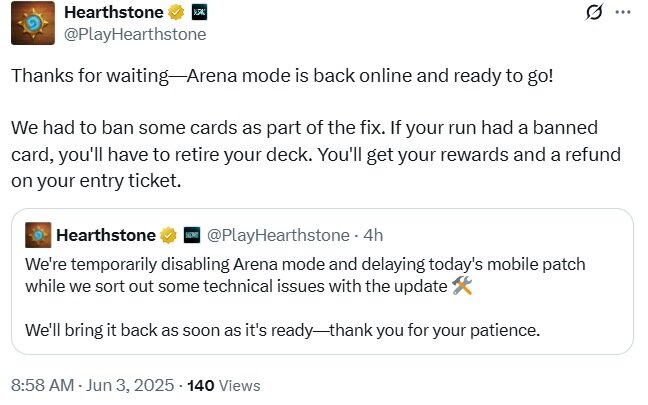Open the Hearthstone profile avatar at top
Image resolution: width=648 pixels, height=405 pixels.
click(x=33, y=23)
